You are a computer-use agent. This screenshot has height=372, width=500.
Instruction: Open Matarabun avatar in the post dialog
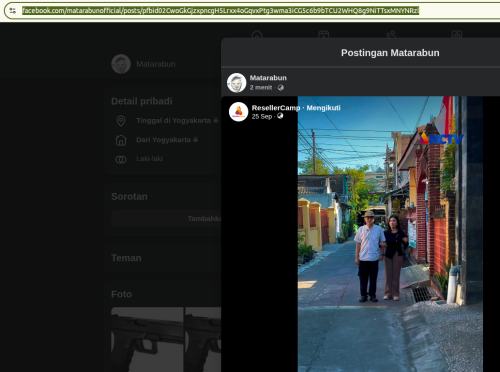[237, 82]
